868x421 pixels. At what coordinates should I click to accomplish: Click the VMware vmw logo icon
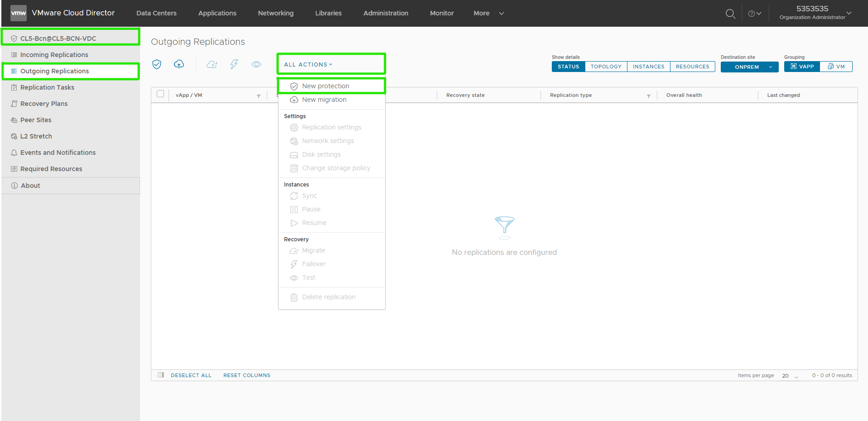tap(19, 13)
